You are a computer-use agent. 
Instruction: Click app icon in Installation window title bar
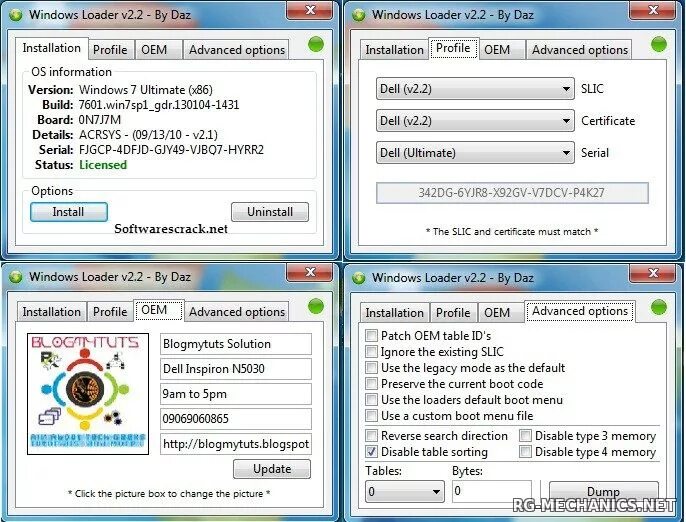click(x=16, y=15)
